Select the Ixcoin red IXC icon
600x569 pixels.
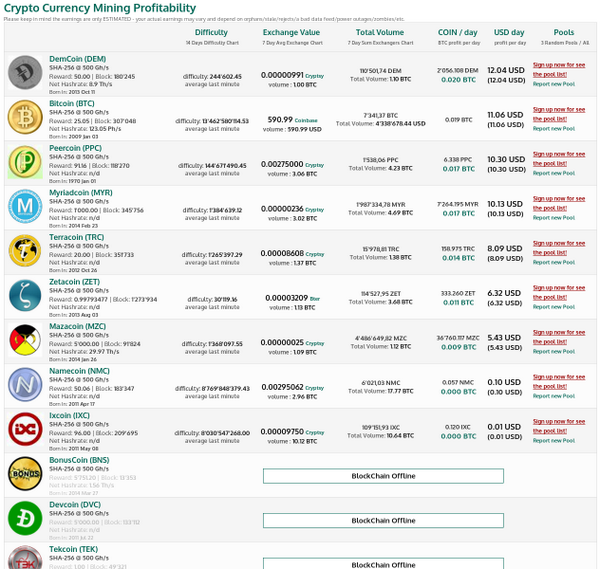pos(25,429)
